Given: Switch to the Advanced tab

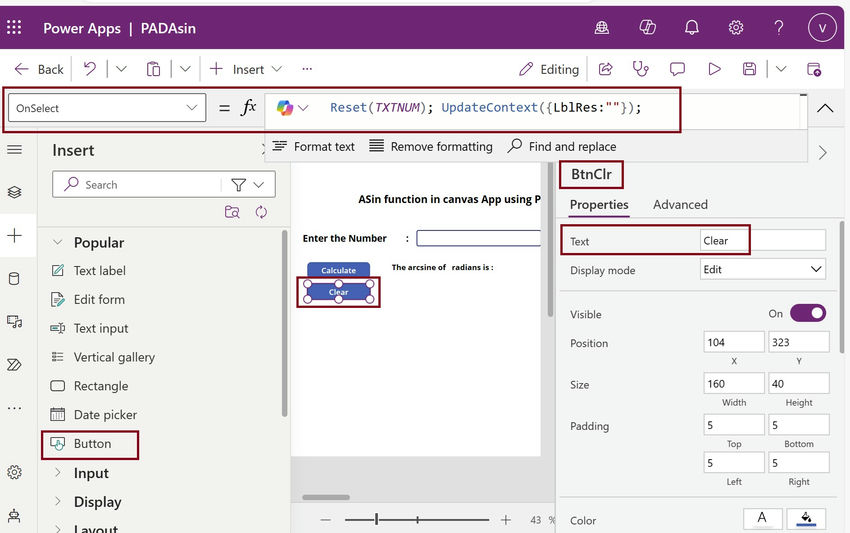Looking at the screenshot, I should [680, 204].
